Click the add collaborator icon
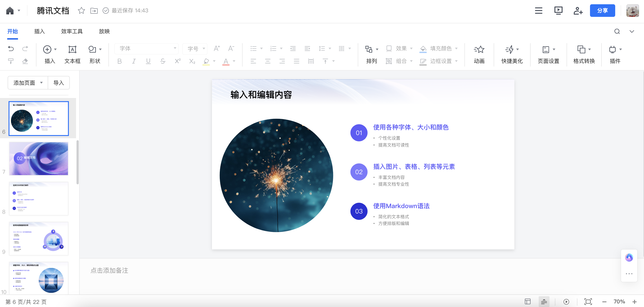The height and width of the screenshot is (307, 644). click(x=578, y=11)
